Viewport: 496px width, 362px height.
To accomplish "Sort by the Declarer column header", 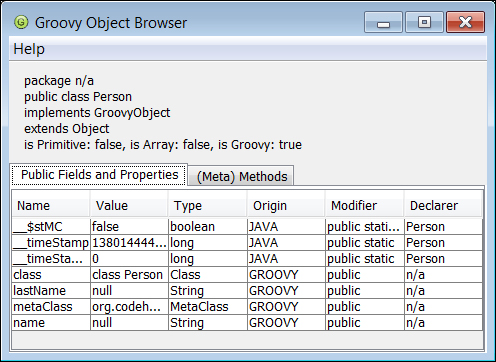I will click(x=443, y=206).
